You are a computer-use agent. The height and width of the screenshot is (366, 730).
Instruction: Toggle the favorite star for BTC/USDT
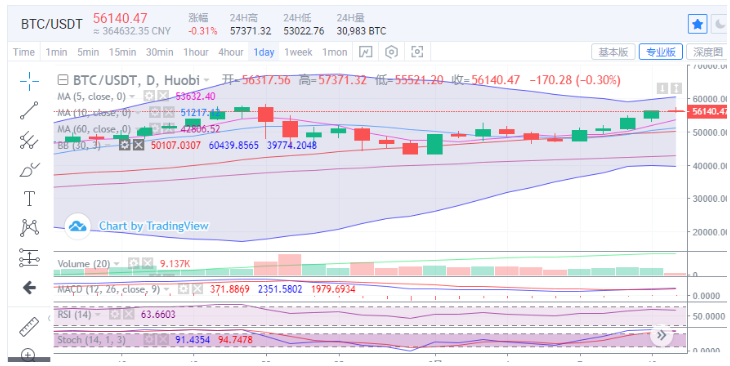pyautogui.click(x=697, y=24)
